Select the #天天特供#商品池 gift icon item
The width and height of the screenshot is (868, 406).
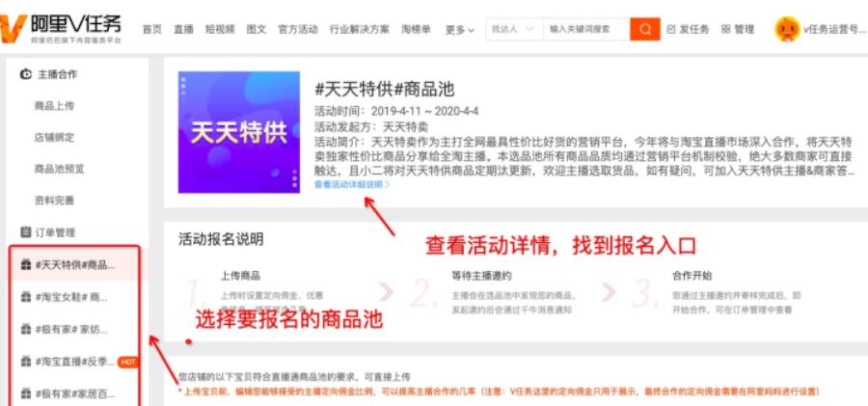point(25,265)
